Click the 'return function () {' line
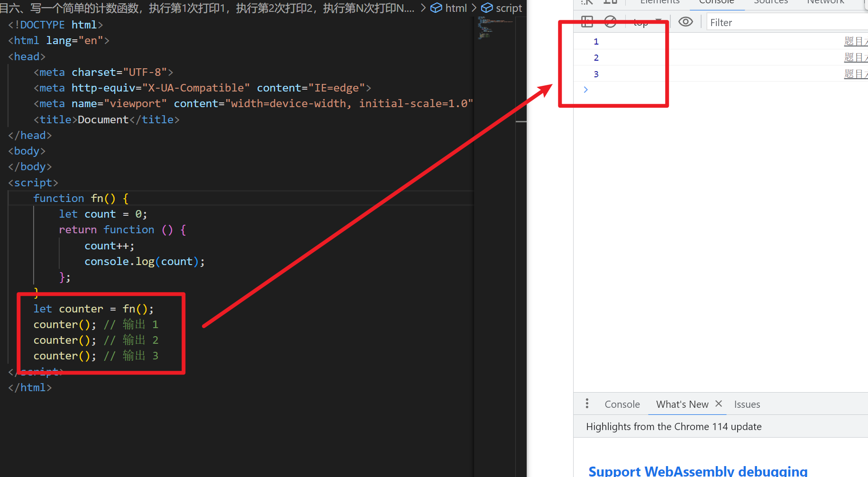This screenshot has width=868, height=477. [x=122, y=229]
